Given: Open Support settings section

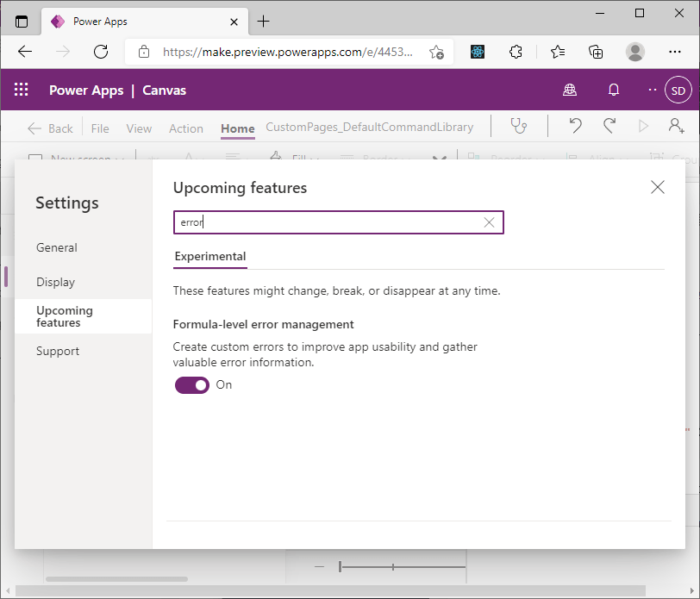Looking at the screenshot, I should (58, 352).
